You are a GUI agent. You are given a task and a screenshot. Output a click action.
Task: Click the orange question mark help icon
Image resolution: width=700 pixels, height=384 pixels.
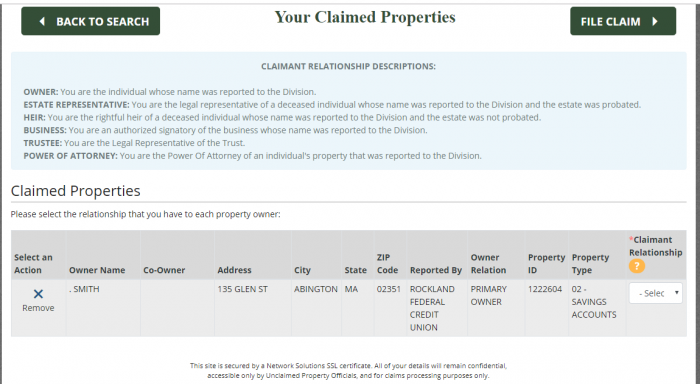click(x=637, y=266)
